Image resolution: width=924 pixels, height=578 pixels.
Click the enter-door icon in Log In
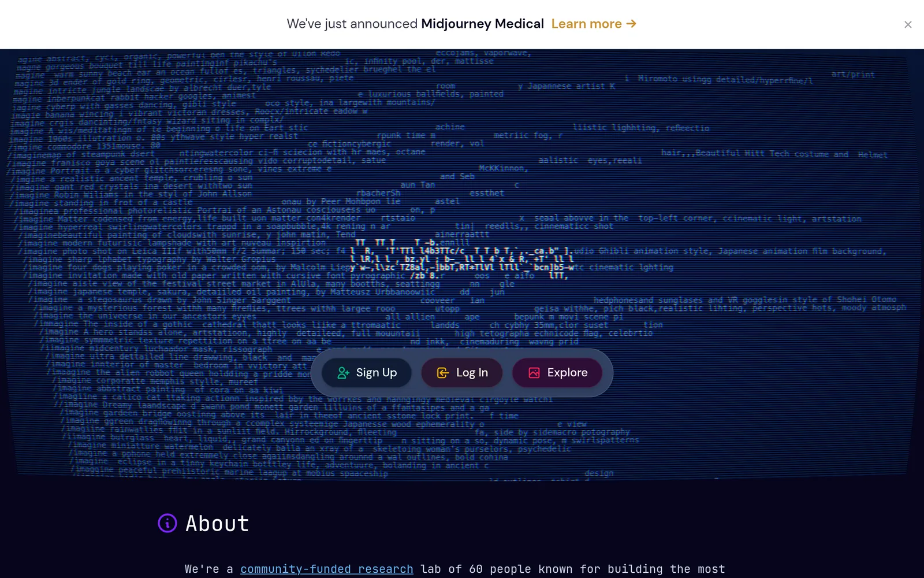(x=443, y=373)
